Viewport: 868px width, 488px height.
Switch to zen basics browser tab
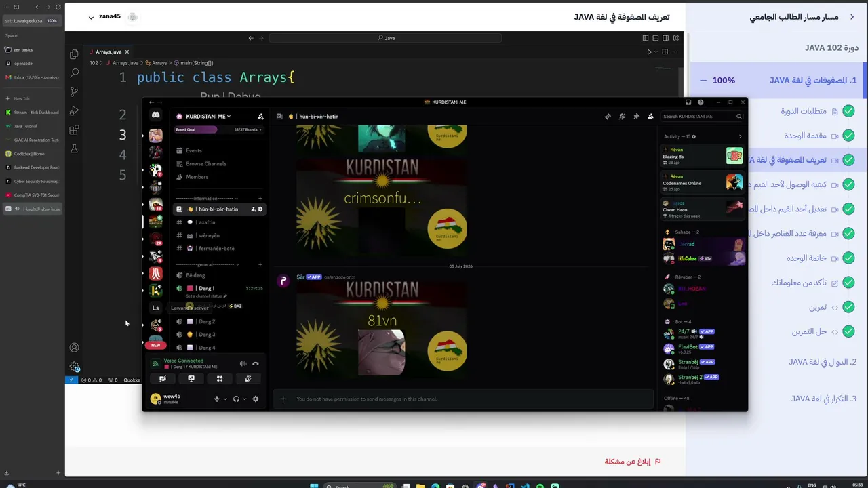coord(33,49)
